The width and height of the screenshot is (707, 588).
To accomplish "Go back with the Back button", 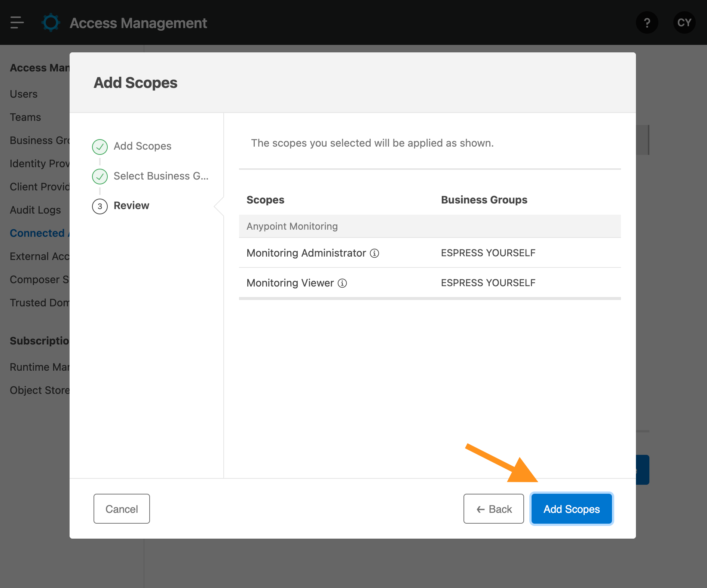I will pos(494,509).
